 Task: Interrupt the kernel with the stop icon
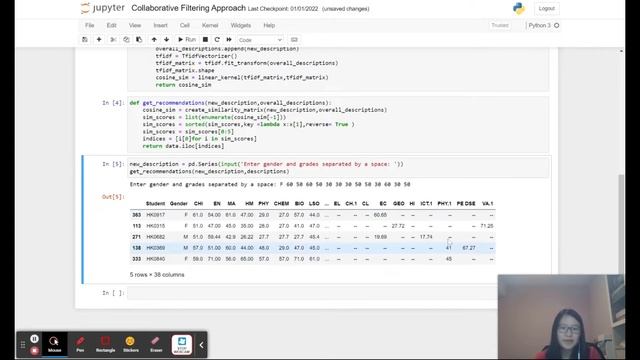click(205, 40)
